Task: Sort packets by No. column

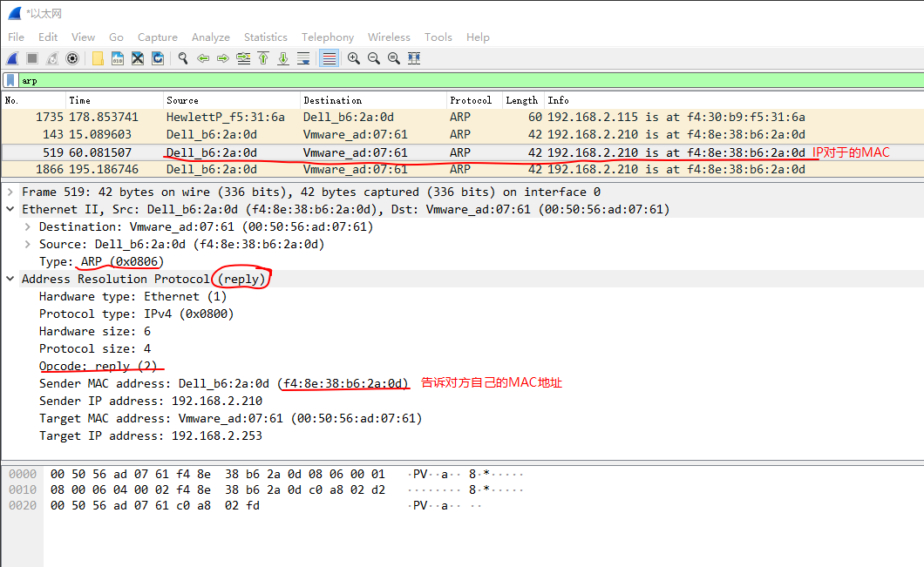Action: click(x=34, y=101)
